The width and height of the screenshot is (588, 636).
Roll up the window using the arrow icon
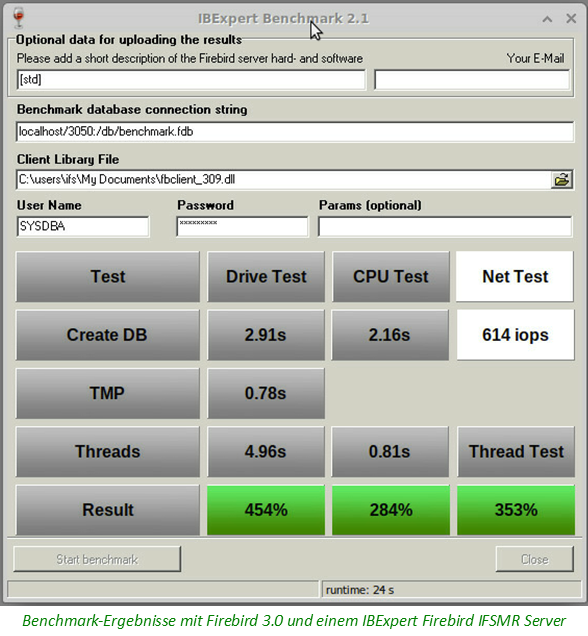click(x=547, y=19)
